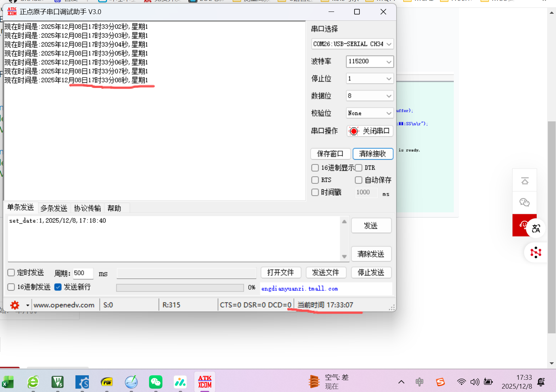Open the green e browser in taskbar

33,382
